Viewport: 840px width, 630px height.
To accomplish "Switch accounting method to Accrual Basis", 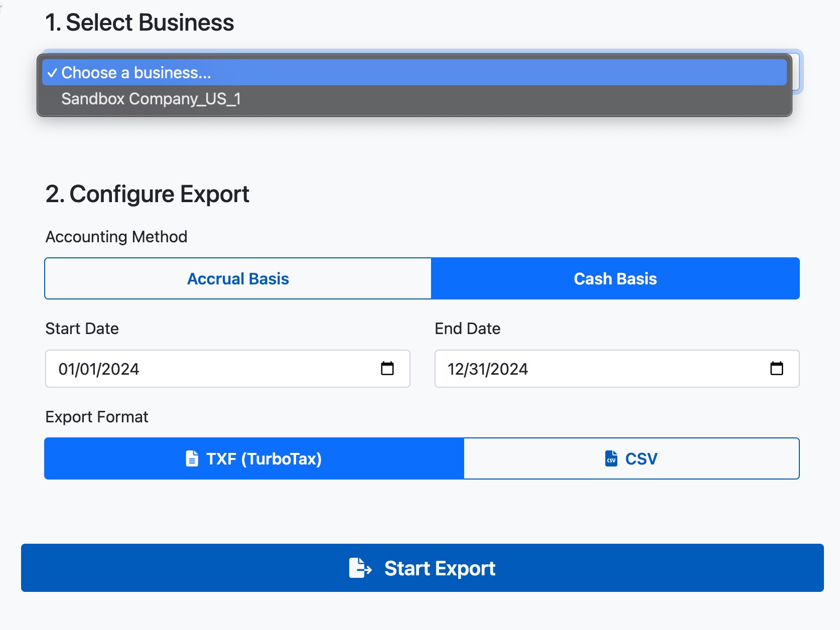I will [238, 279].
